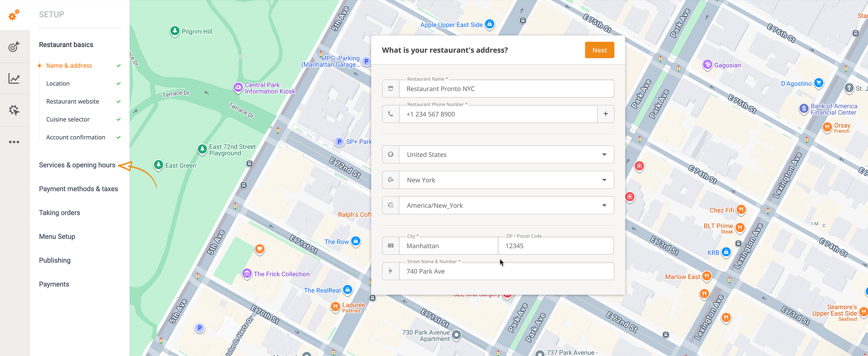Click The Frick Collection map pin
Viewport: 868px width, 356px height.
tap(247, 273)
